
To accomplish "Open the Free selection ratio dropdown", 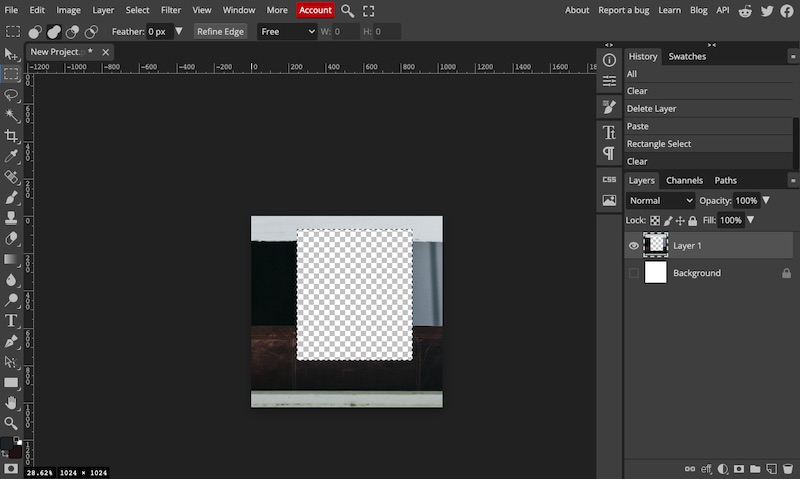I will [x=287, y=31].
